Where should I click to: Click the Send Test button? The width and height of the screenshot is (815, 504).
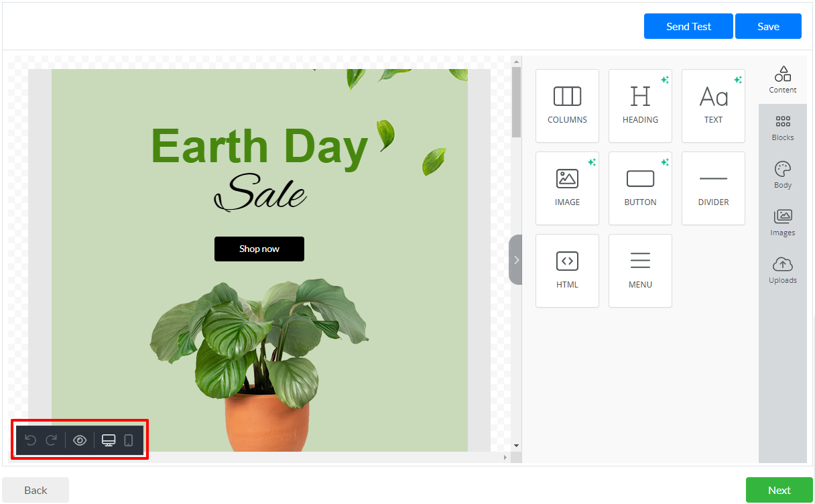(688, 26)
